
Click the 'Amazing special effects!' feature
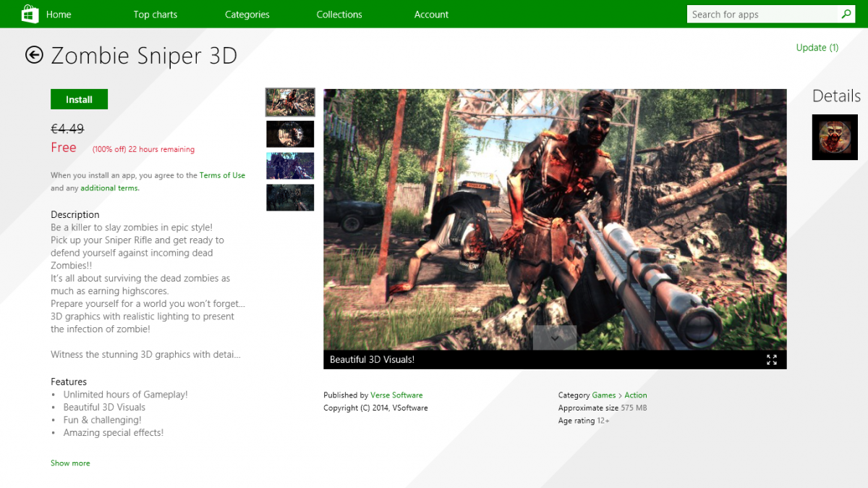tap(114, 433)
